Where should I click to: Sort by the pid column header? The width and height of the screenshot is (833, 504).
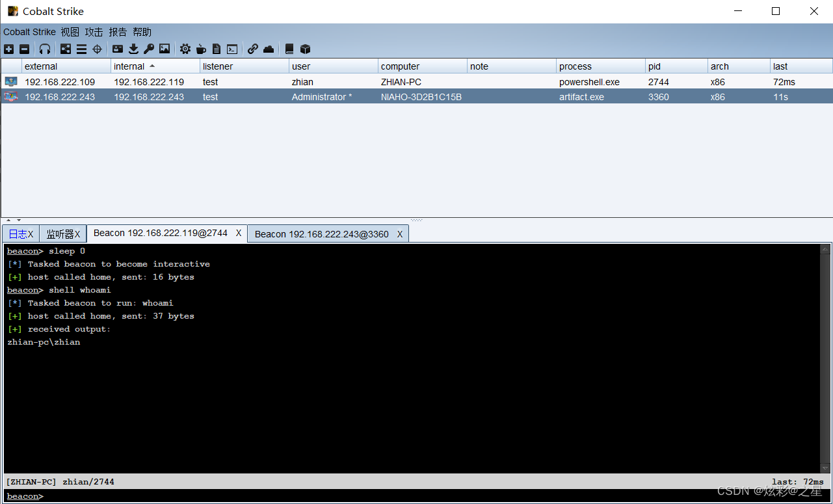[x=676, y=66]
